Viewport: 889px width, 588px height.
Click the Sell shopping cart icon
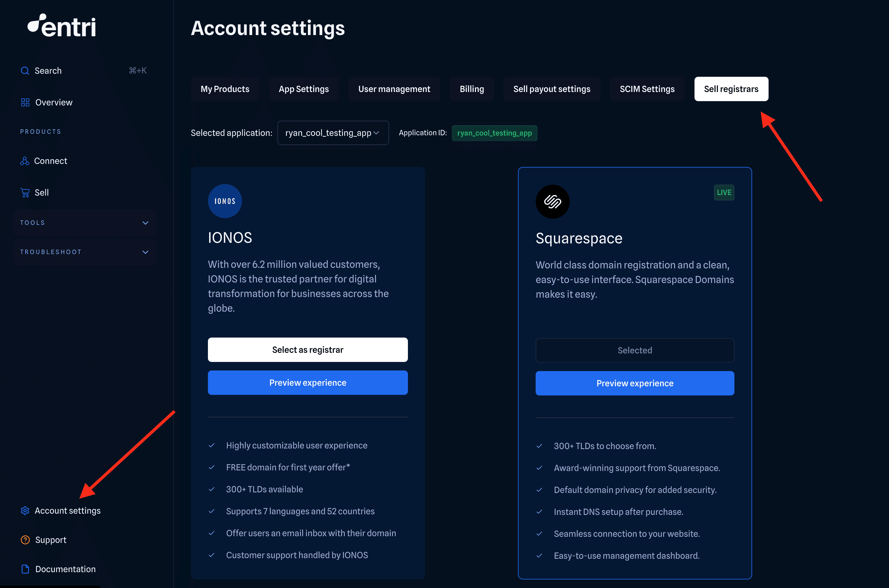tap(25, 193)
